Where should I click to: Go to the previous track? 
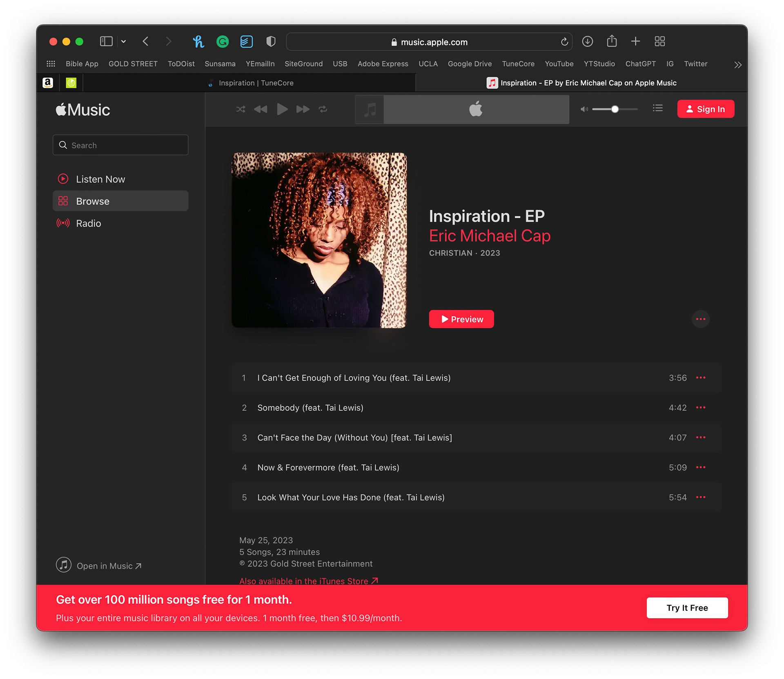[x=261, y=109]
